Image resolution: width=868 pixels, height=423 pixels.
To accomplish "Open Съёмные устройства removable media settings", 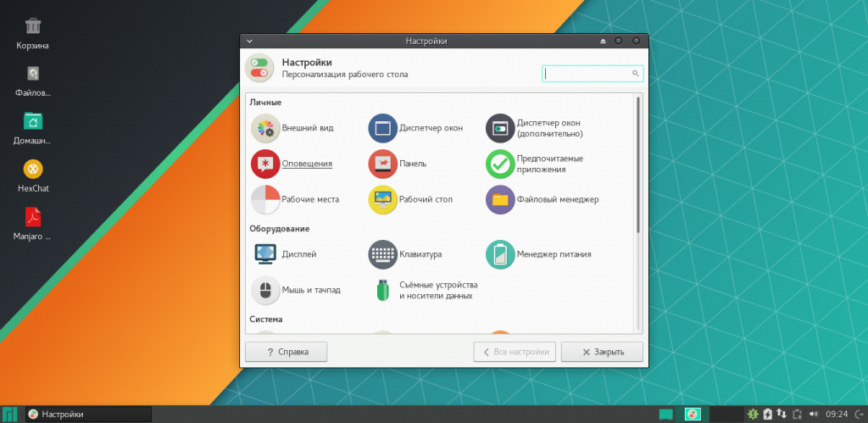I will [424, 290].
